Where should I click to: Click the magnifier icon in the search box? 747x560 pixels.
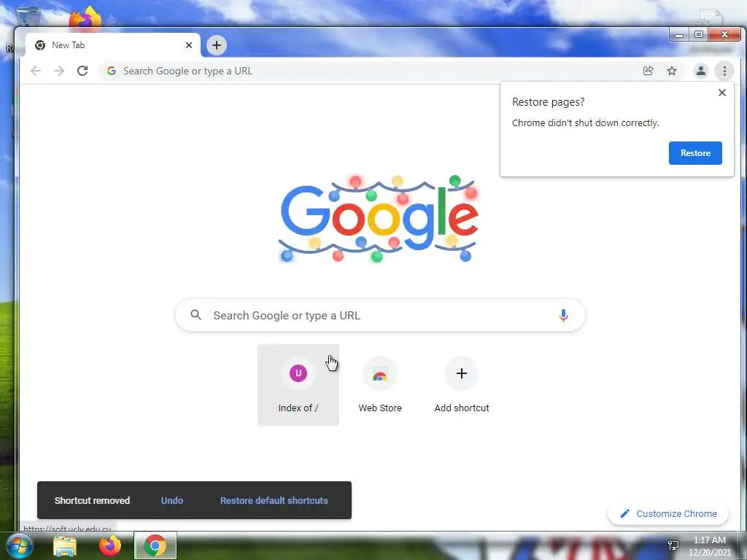196,315
